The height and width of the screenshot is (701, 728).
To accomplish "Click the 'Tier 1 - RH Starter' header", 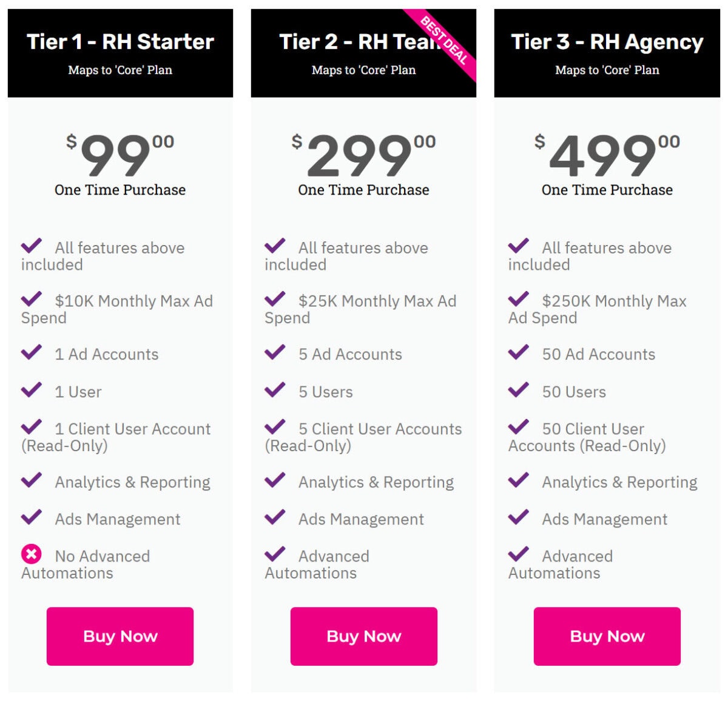I will click(x=120, y=42).
